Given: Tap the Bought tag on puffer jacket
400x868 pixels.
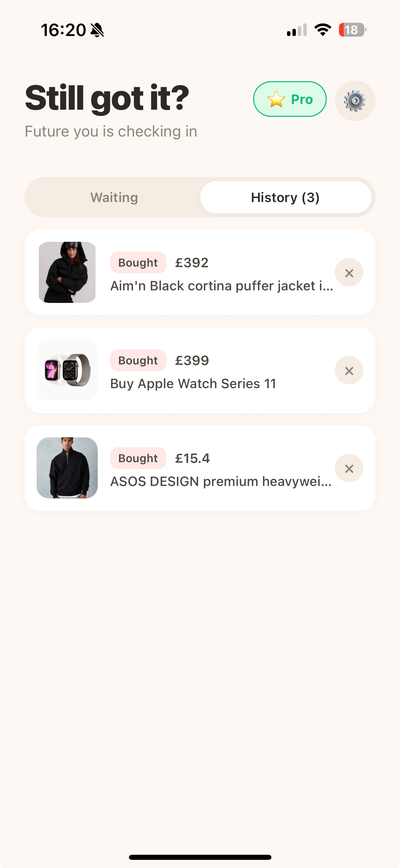Looking at the screenshot, I should click(x=138, y=263).
